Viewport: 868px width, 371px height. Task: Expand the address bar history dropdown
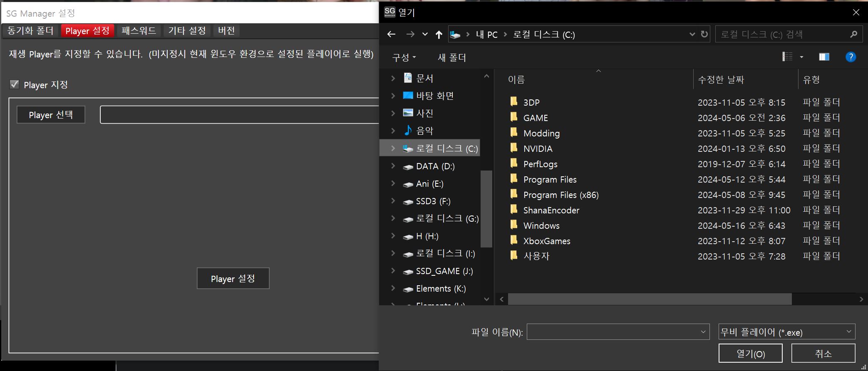692,35
